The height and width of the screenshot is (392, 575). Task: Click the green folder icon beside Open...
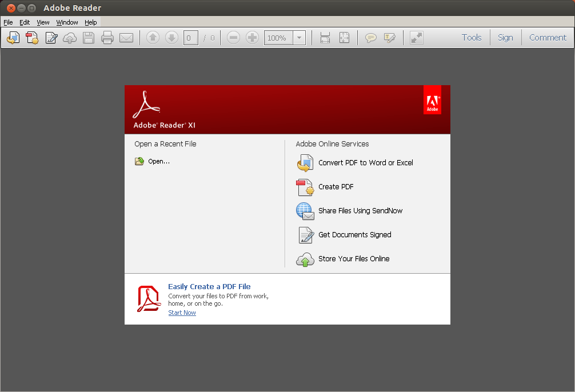pyautogui.click(x=139, y=161)
